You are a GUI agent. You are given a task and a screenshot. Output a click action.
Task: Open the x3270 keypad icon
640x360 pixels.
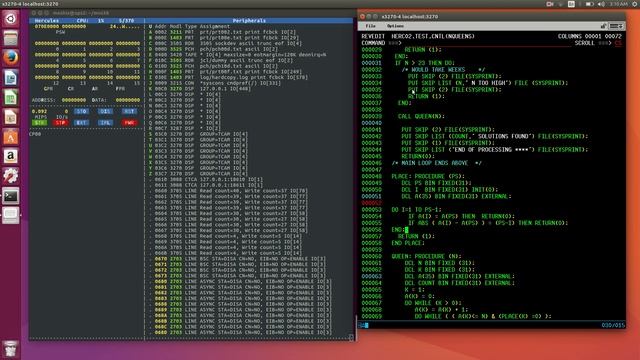(616, 26)
